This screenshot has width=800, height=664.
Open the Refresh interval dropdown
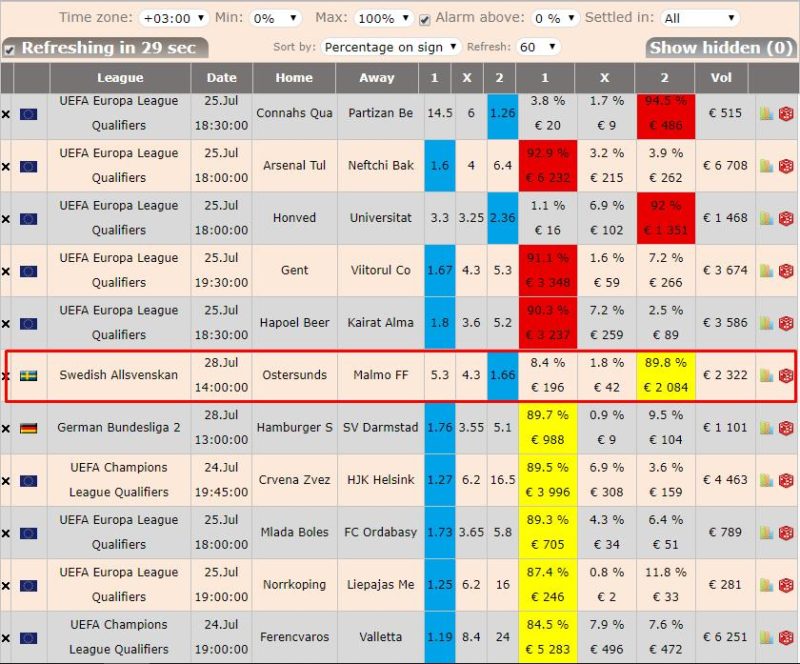538,47
